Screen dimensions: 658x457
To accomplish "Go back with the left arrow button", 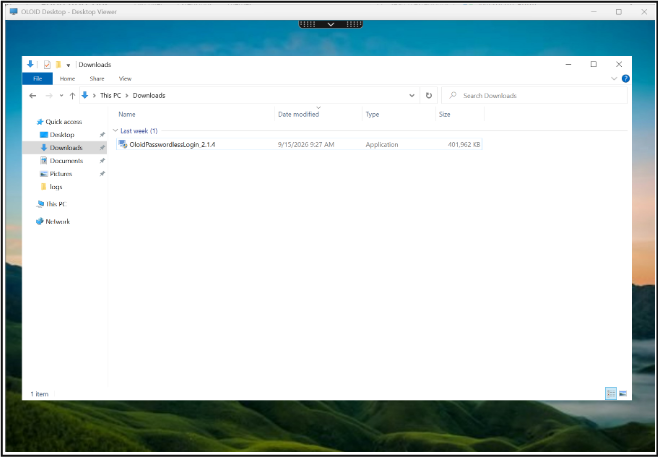I will 33,96.
